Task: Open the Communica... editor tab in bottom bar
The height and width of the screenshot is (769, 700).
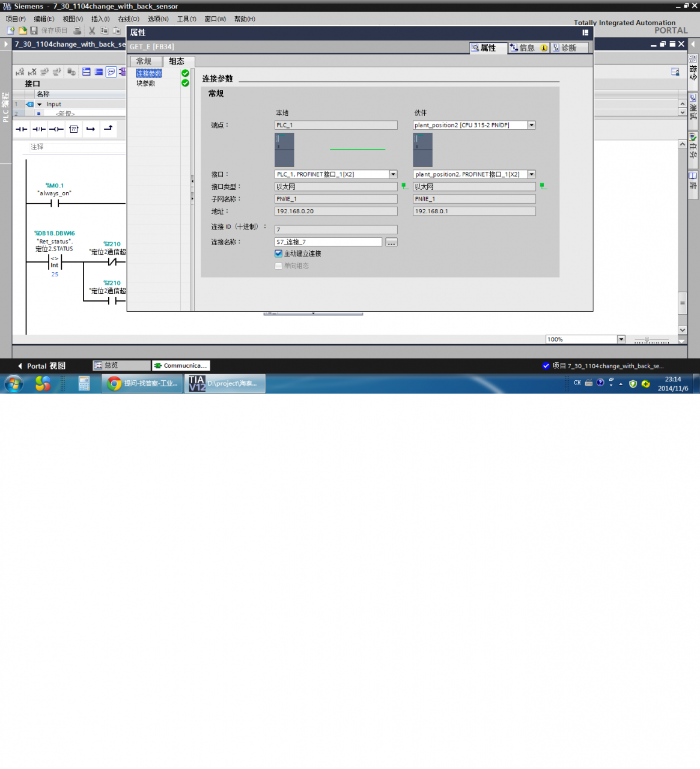Action: click(181, 365)
